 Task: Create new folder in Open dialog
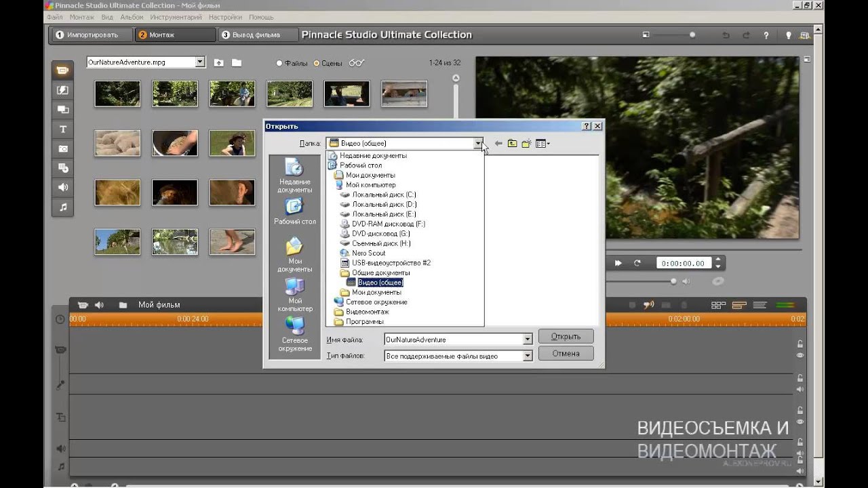[x=526, y=143]
